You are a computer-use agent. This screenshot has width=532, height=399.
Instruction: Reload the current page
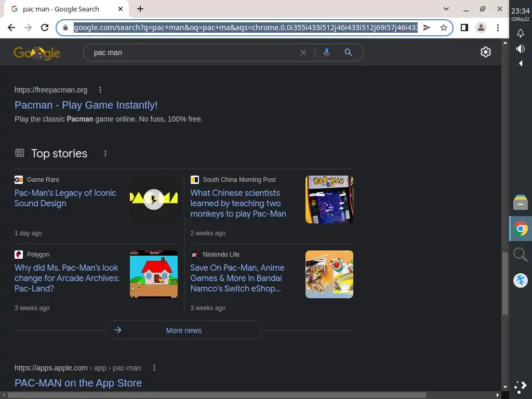click(45, 28)
